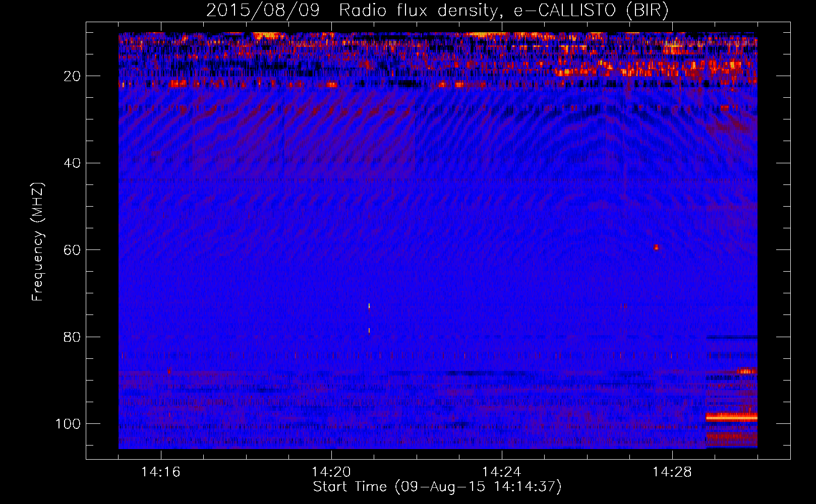
Task: Click the 100 MHz frequency tick label
Action: (x=68, y=424)
